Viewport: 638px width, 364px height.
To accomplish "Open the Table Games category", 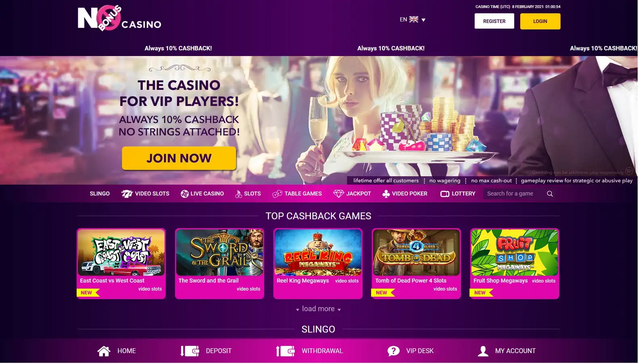I will [x=297, y=194].
